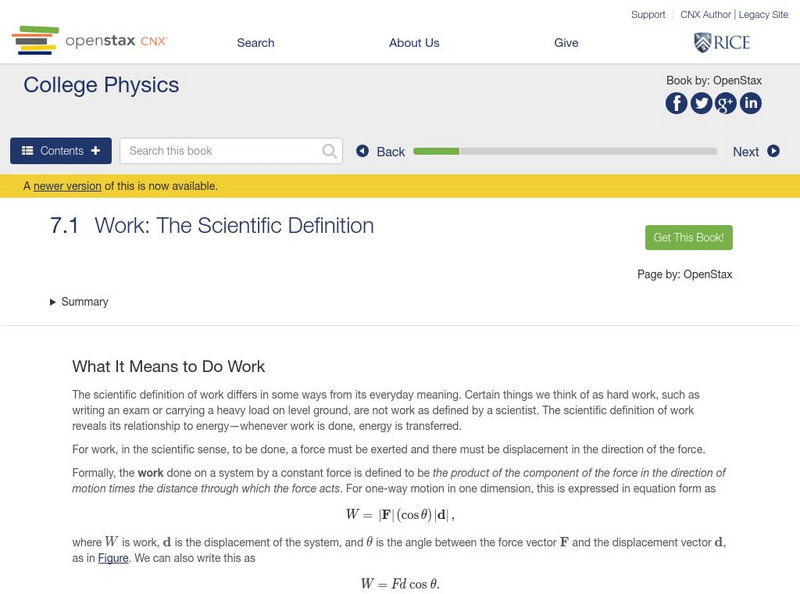Open the Support link
The width and height of the screenshot is (800, 594).
coord(648,15)
